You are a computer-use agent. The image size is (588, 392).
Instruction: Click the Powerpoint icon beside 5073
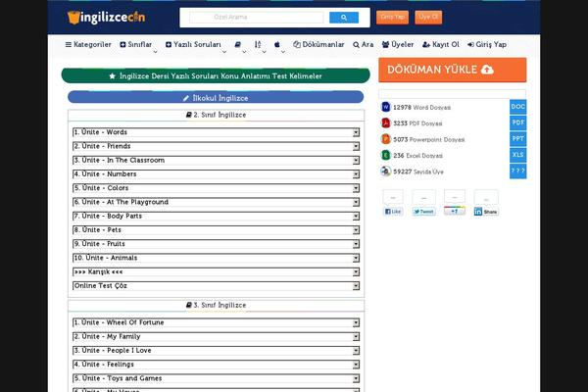pos(385,139)
